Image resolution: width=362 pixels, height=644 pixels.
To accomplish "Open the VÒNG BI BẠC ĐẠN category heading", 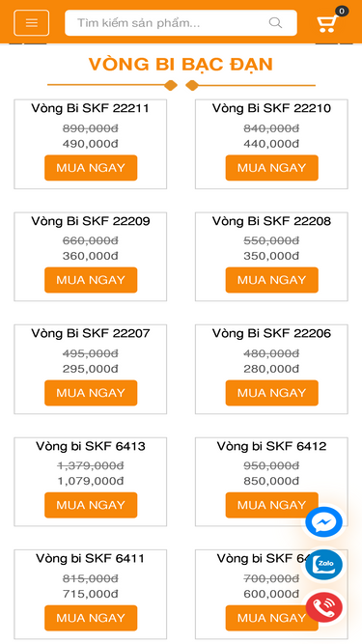I will click(x=181, y=65).
